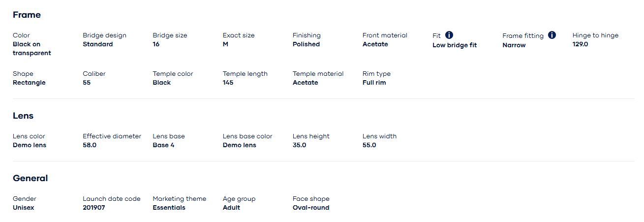The width and height of the screenshot is (644, 222).
Task: Click the Lens section heading
Action: tap(23, 116)
